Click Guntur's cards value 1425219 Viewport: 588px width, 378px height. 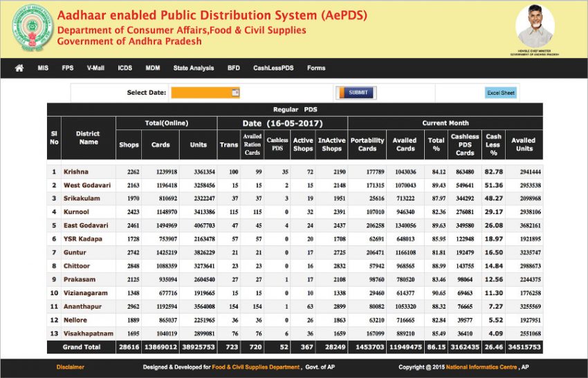tap(167, 252)
